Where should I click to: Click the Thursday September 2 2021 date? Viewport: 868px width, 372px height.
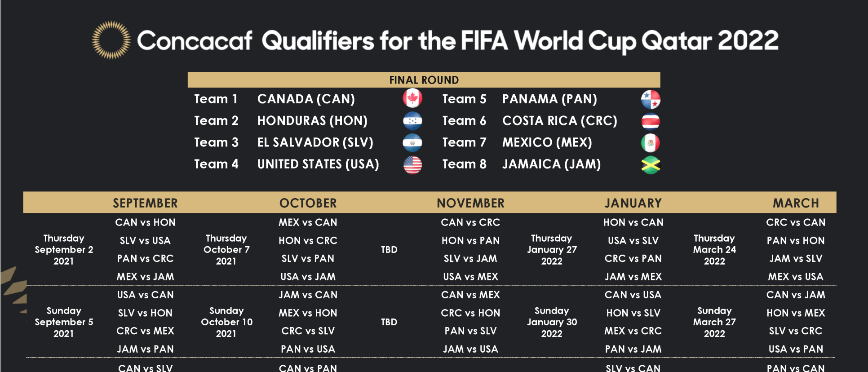(x=64, y=250)
